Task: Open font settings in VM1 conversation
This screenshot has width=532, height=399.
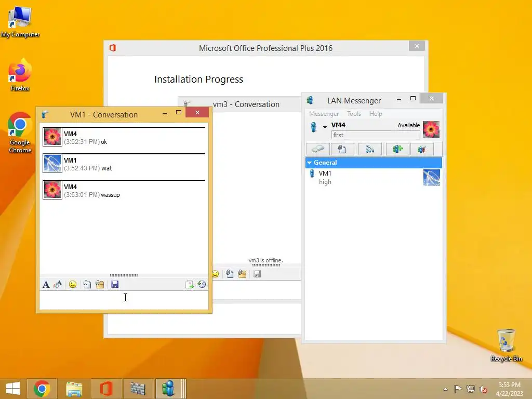Action: click(46, 284)
